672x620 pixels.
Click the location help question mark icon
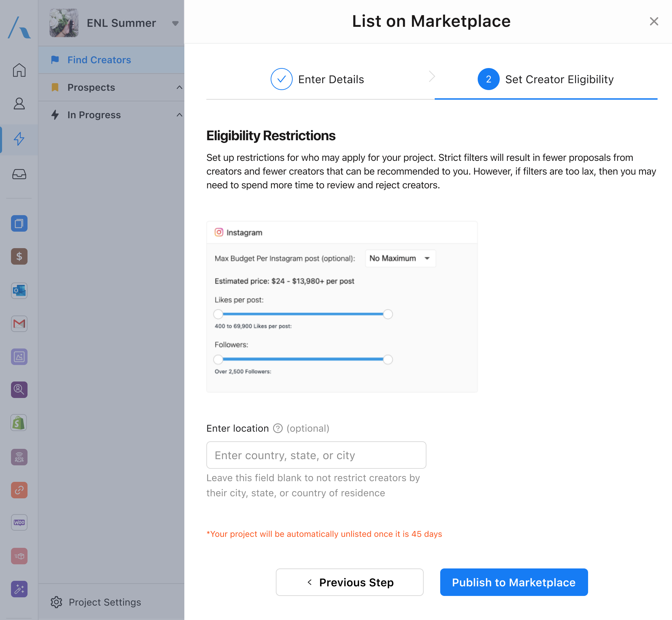(x=278, y=428)
